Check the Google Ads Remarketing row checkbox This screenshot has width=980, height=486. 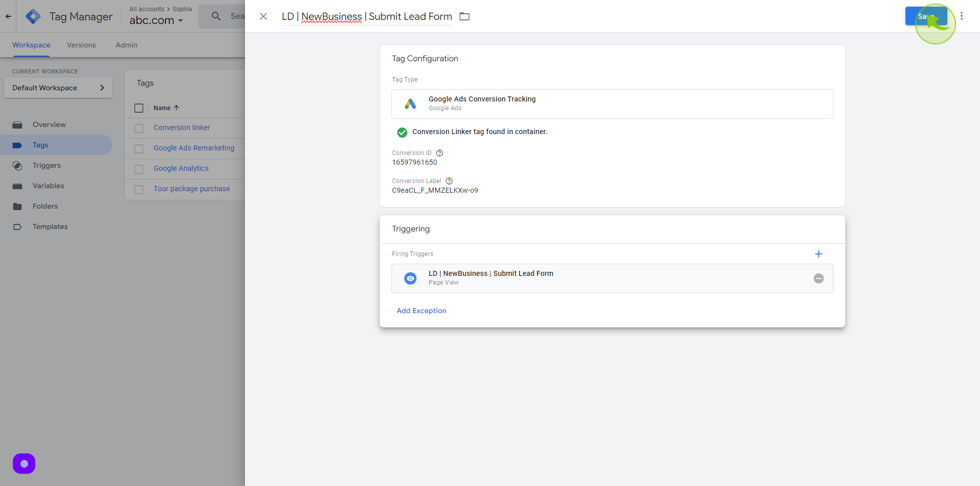[139, 149]
